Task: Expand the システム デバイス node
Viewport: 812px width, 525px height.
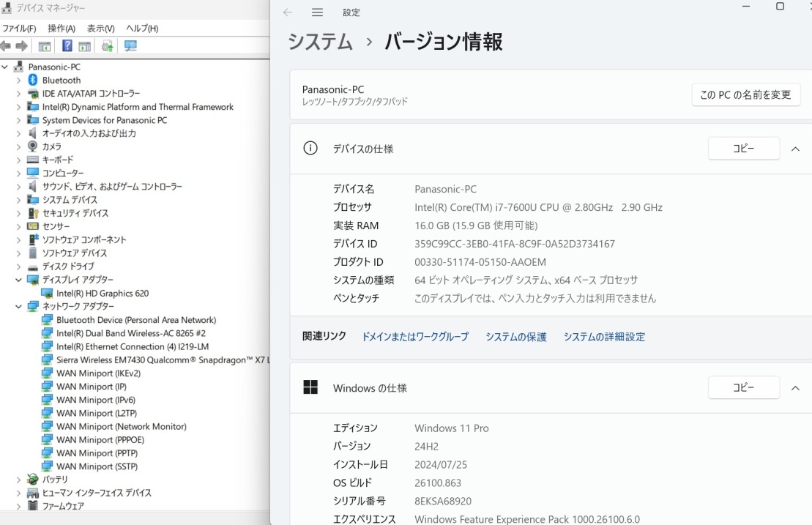Action: pos(18,200)
